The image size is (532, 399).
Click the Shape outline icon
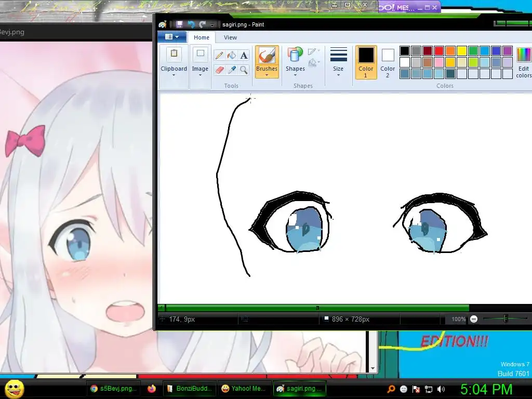tap(313, 51)
